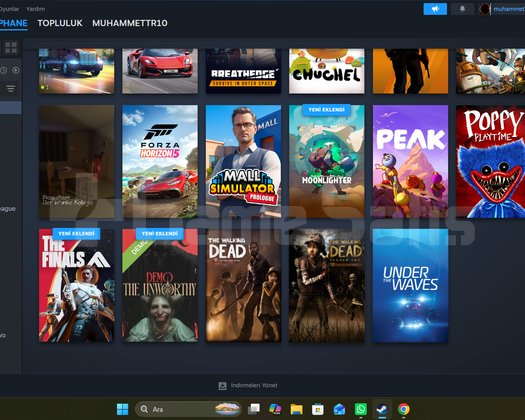Open WhatsApp from taskbar
This screenshot has height=420, width=525.
[x=361, y=409]
